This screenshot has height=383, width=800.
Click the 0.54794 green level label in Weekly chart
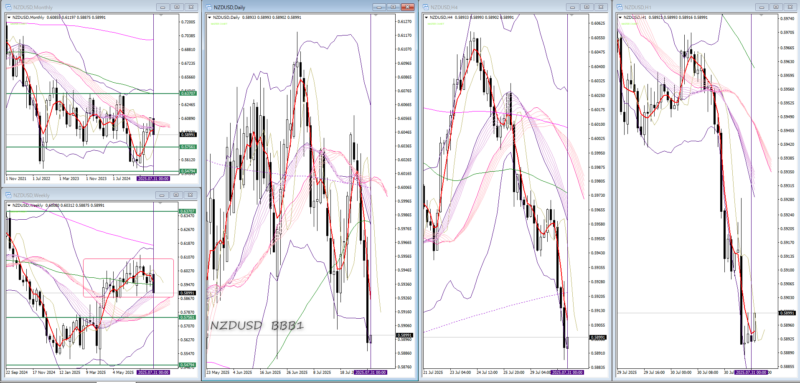click(x=186, y=365)
